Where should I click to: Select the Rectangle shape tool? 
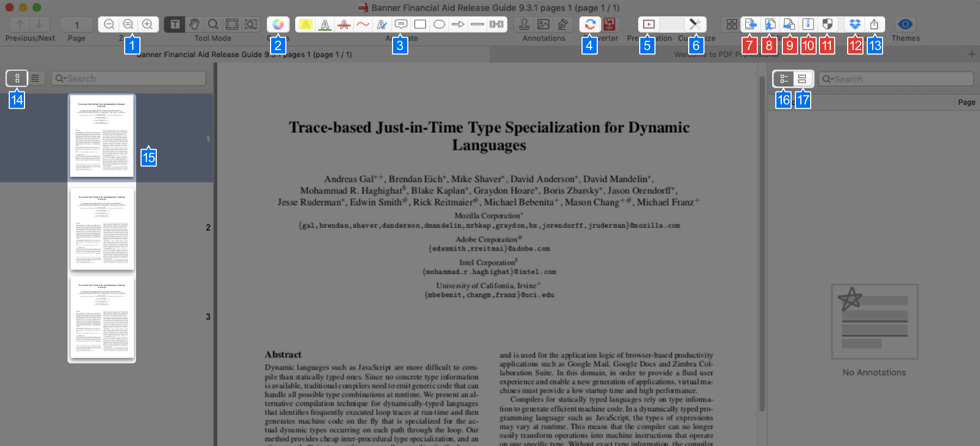(420, 24)
